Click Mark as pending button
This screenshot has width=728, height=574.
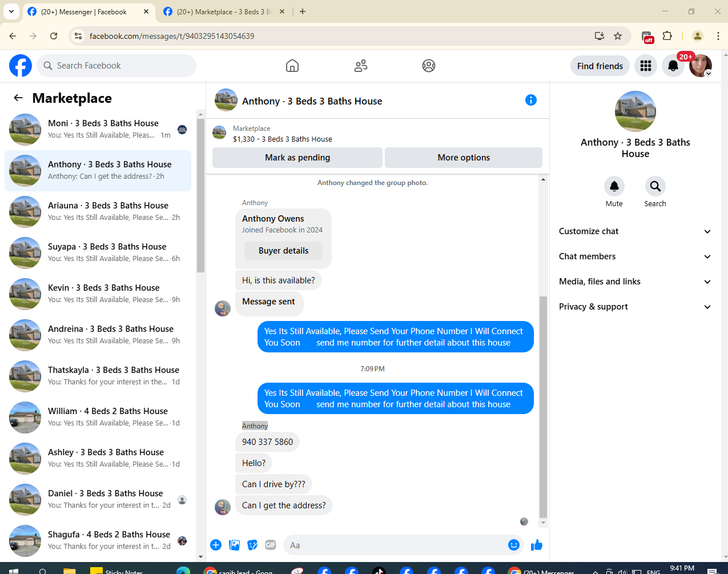tap(297, 158)
